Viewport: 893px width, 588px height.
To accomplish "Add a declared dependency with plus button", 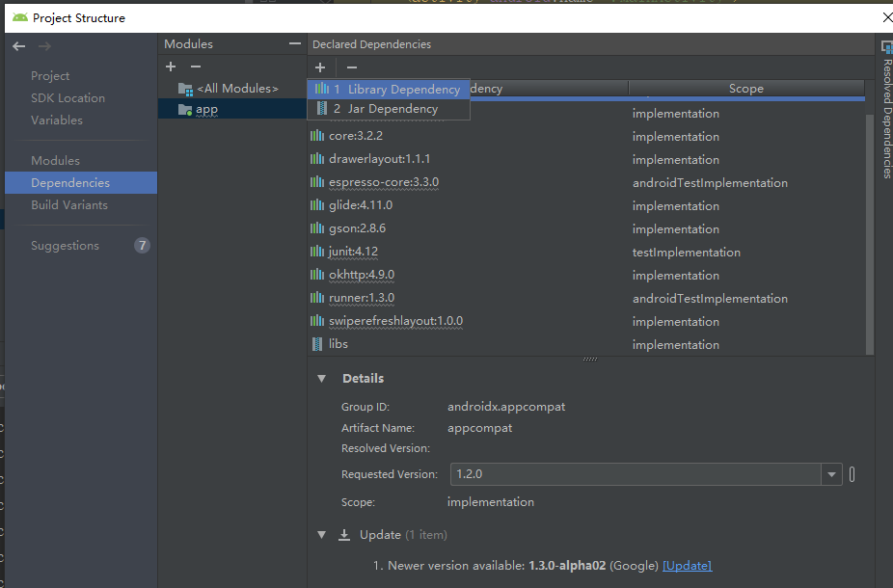I will (x=320, y=67).
